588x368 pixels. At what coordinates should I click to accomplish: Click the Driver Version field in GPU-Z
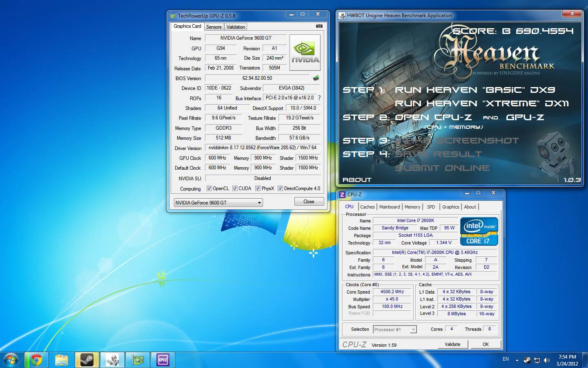tap(263, 148)
